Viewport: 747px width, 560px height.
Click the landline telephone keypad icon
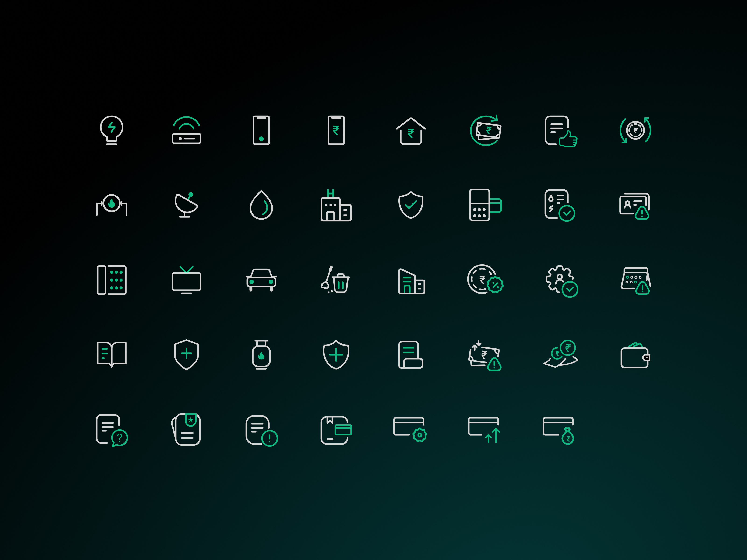point(111,280)
